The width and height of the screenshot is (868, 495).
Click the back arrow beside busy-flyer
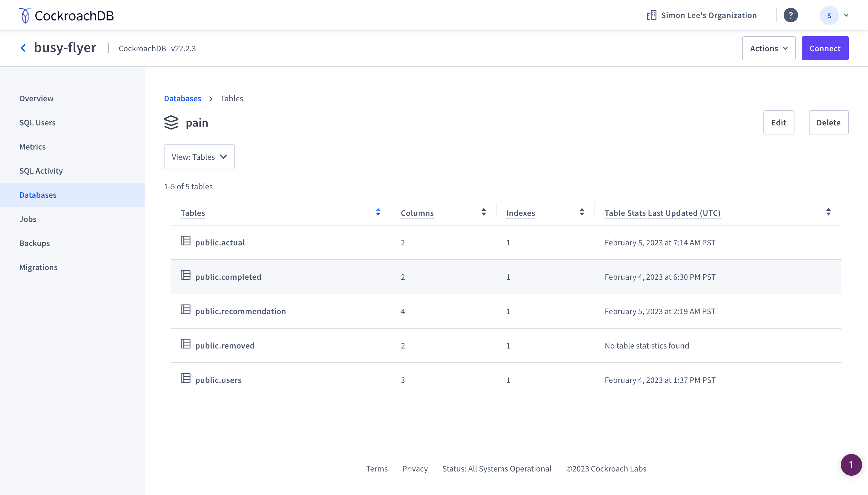click(x=23, y=48)
